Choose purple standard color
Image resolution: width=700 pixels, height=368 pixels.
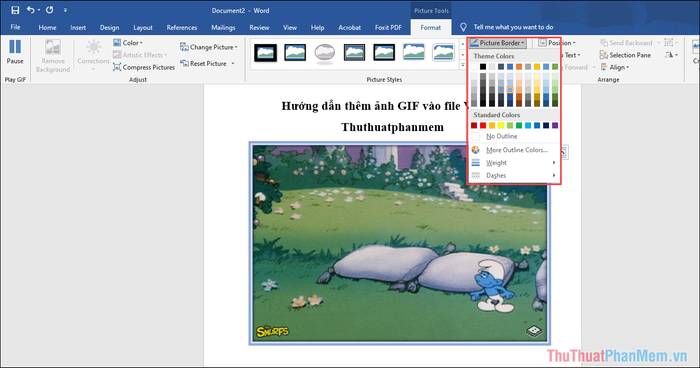click(555, 125)
